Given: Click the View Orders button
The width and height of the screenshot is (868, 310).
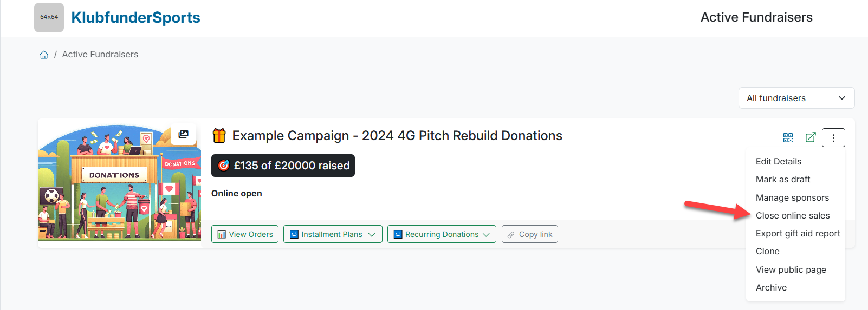Looking at the screenshot, I should (x=245, y=234).
